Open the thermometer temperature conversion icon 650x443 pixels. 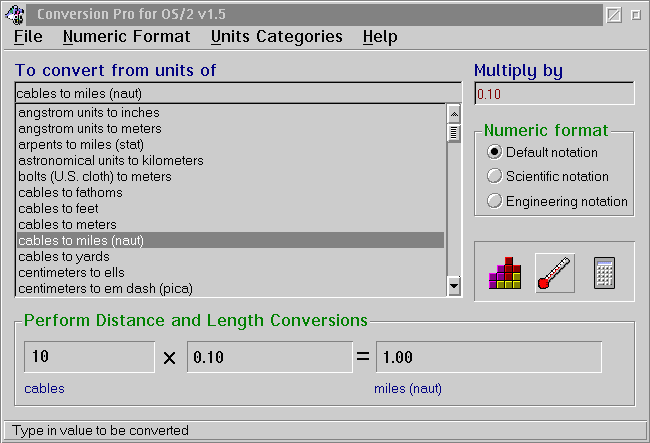click(555, 273)
